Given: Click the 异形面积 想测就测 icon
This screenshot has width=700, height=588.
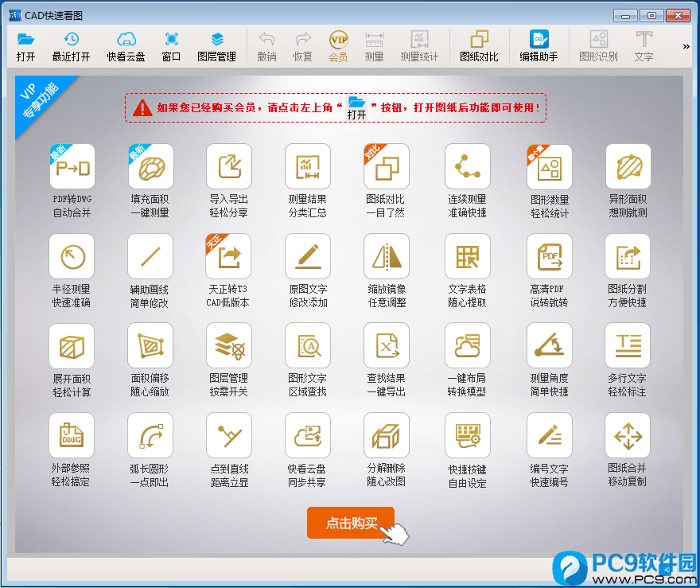Looking at the screenshot, I should (x=628, y=166).
